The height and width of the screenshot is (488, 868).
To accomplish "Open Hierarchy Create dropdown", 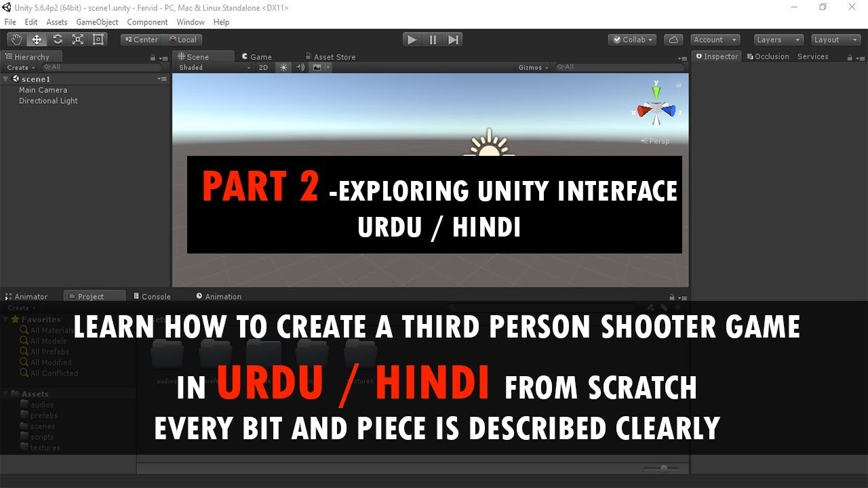I will [20, 67].
